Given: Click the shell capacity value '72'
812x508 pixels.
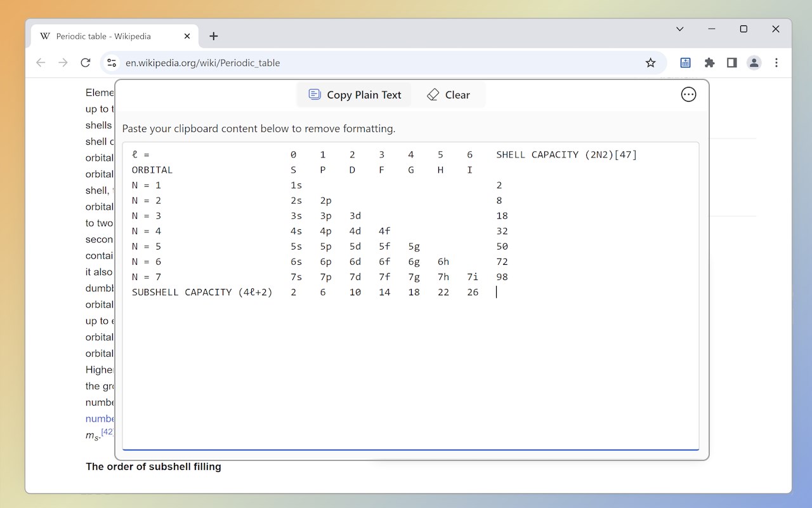Looking at the screenshot, I should (x=502, y=261).
